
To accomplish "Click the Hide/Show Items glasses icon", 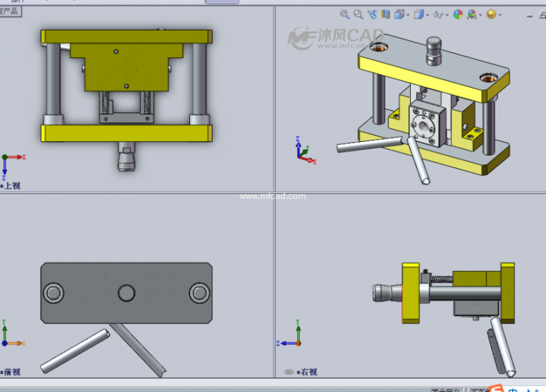I will [438, 14].
